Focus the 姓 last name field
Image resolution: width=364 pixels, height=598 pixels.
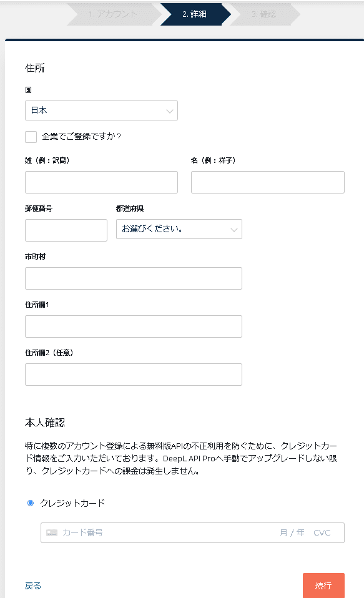(102, 182)
